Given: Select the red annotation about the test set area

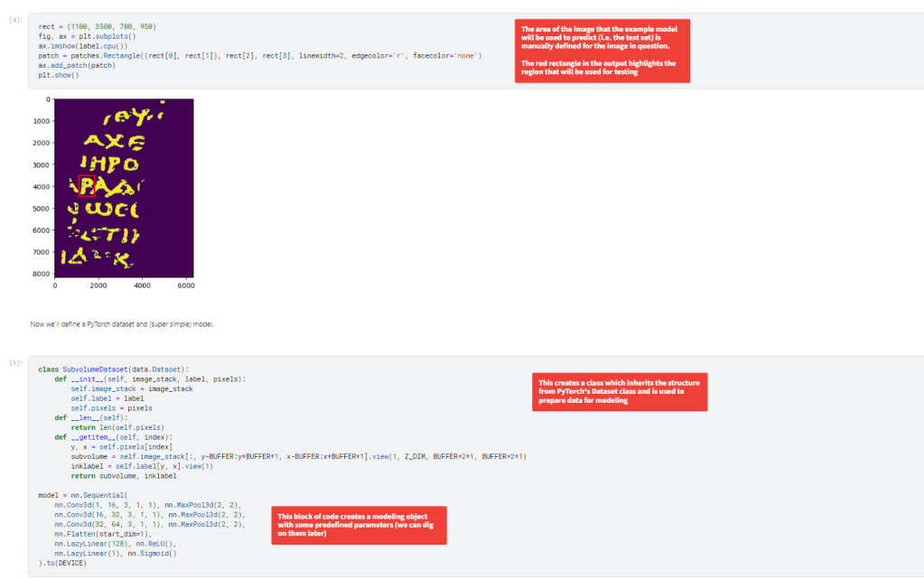Looking at the screenshot, I should coord(602,51).
